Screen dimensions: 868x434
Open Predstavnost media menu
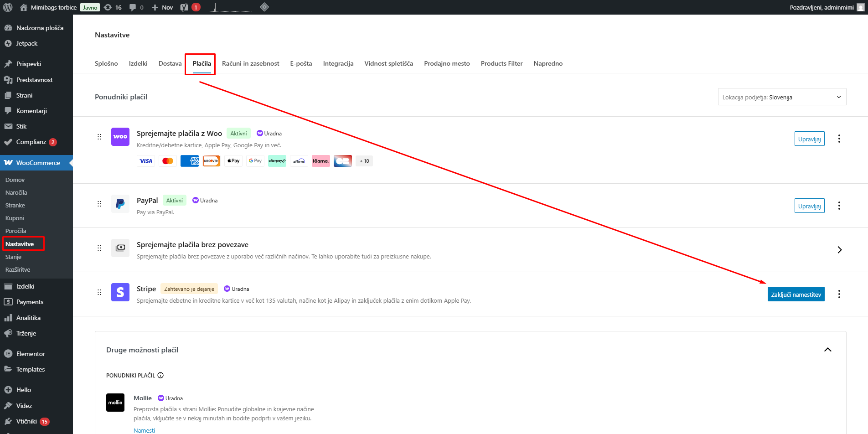pyautogui.click(x=36, y=80)
